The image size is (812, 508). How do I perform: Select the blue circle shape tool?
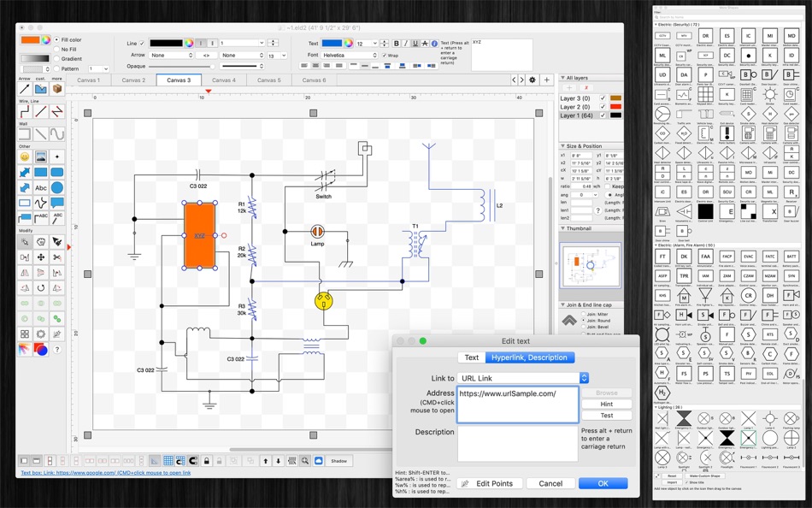pyautogui.click(x=57, y=187)
